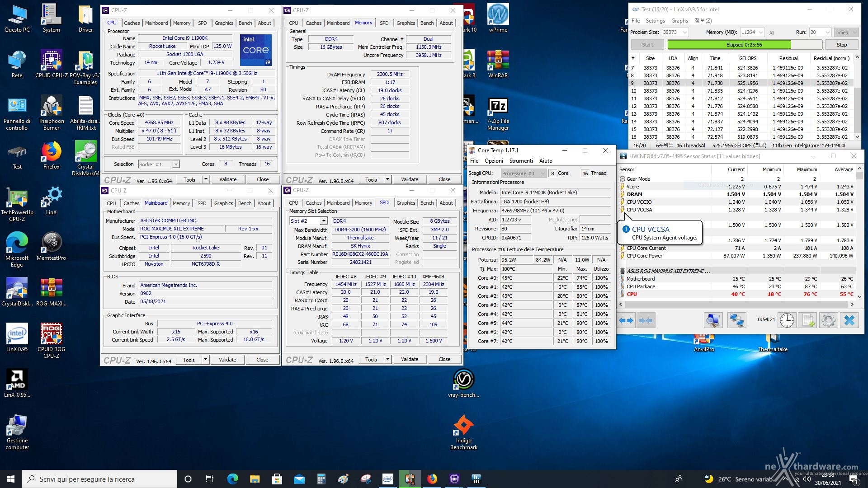Click HWiNFO64 log file add icon
The image size is (868, 488).
pos(808,320)
